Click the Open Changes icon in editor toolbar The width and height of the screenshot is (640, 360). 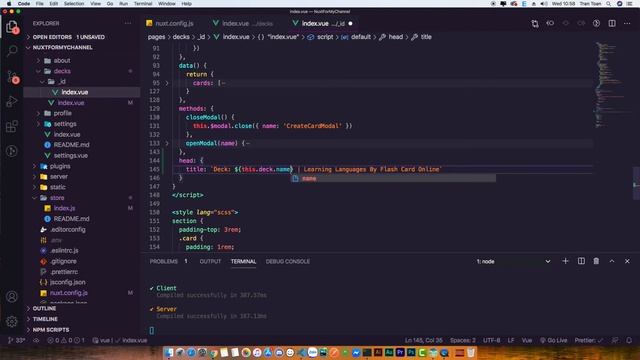(x=535, y=24)
